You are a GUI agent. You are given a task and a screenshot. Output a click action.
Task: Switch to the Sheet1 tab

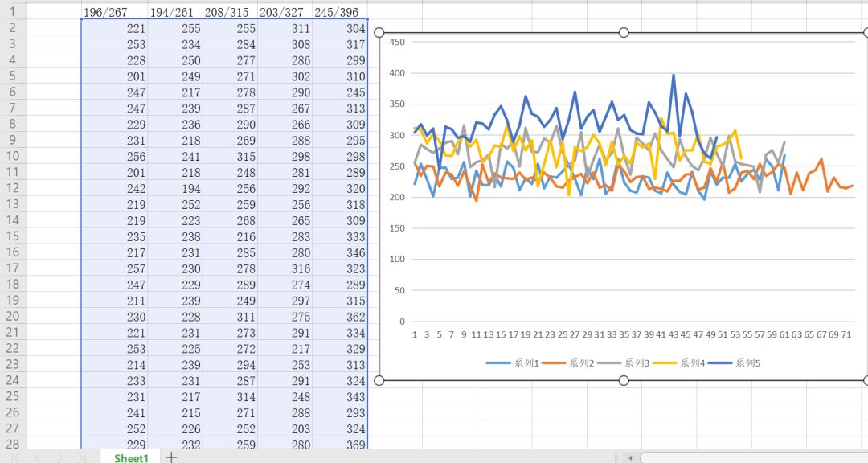[131, 457]
